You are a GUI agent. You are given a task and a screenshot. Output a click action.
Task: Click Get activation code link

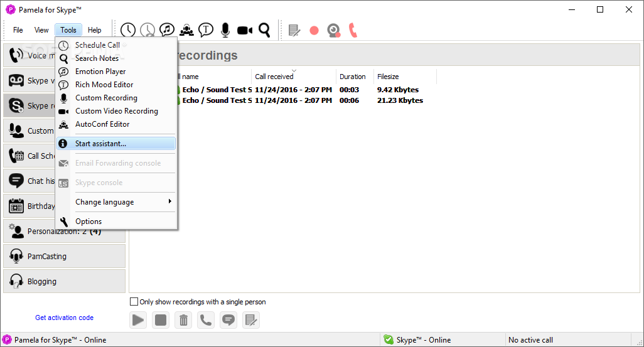[x=64, y=318]
